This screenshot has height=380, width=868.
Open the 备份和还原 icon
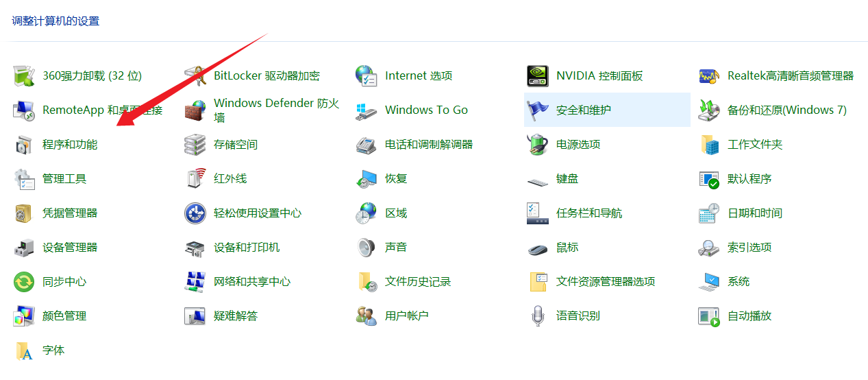point(709,110)
